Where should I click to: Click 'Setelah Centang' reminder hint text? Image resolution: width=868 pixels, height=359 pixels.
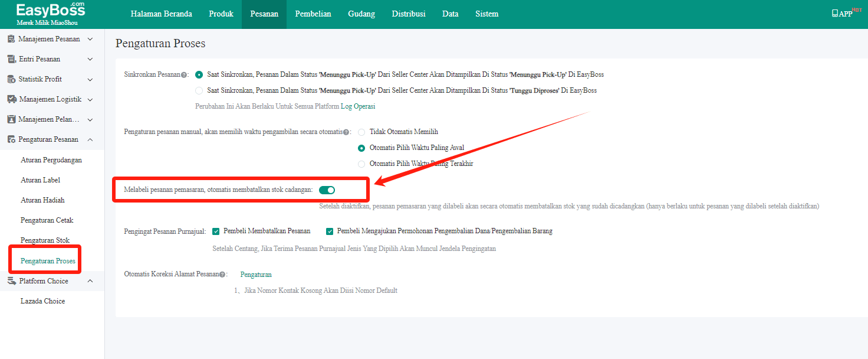[354, 249]
